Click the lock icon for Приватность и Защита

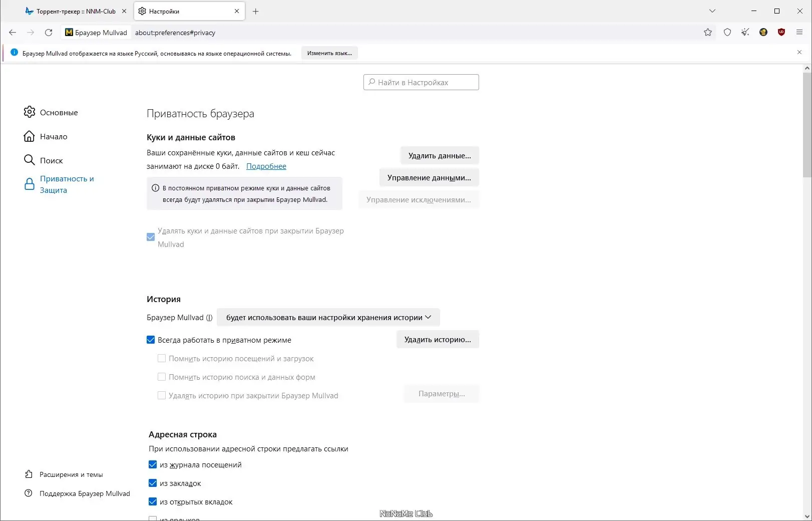pos(30,184)
